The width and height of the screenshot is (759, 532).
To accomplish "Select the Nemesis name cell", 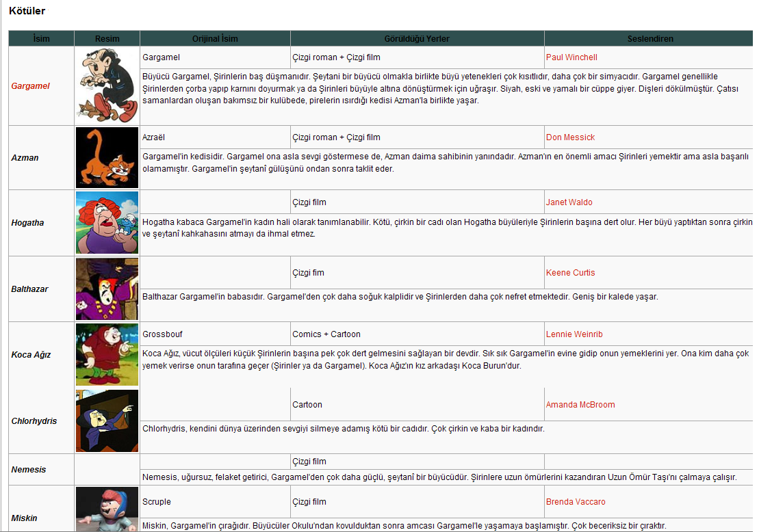I will tap(41, 470).
